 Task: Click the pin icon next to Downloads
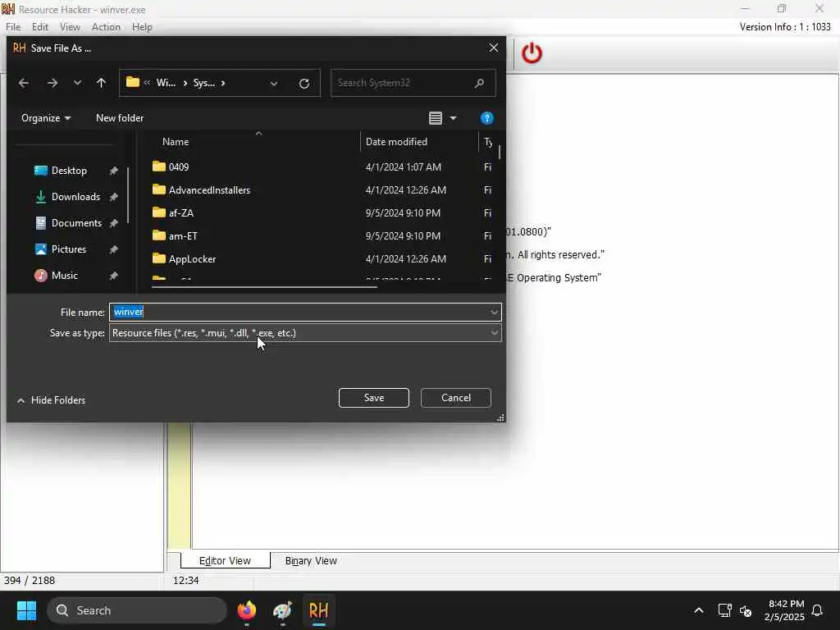pos(113,197)
